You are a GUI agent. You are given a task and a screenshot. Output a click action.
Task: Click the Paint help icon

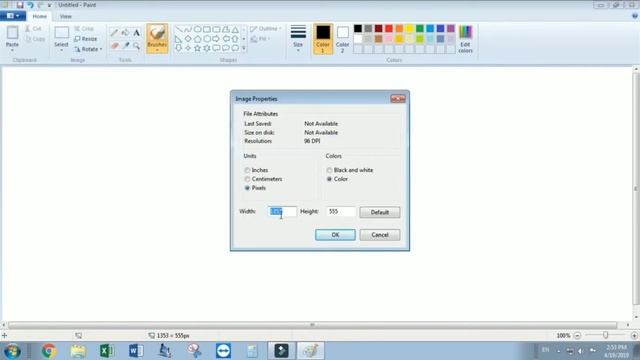(635, 16)
